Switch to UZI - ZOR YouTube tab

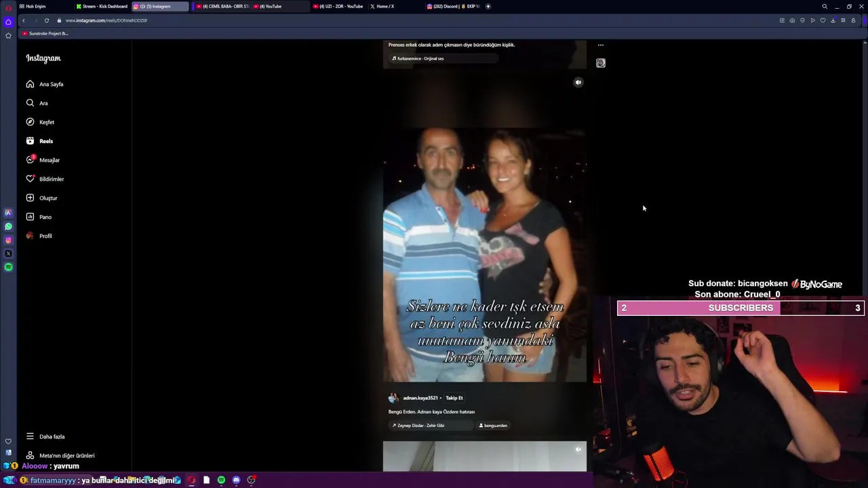[x=338, y=6]
